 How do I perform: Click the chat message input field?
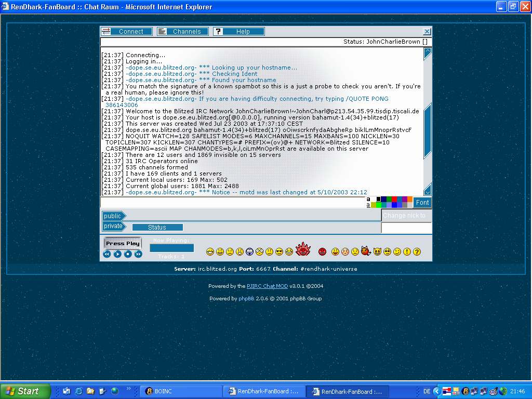pos(233,203)
